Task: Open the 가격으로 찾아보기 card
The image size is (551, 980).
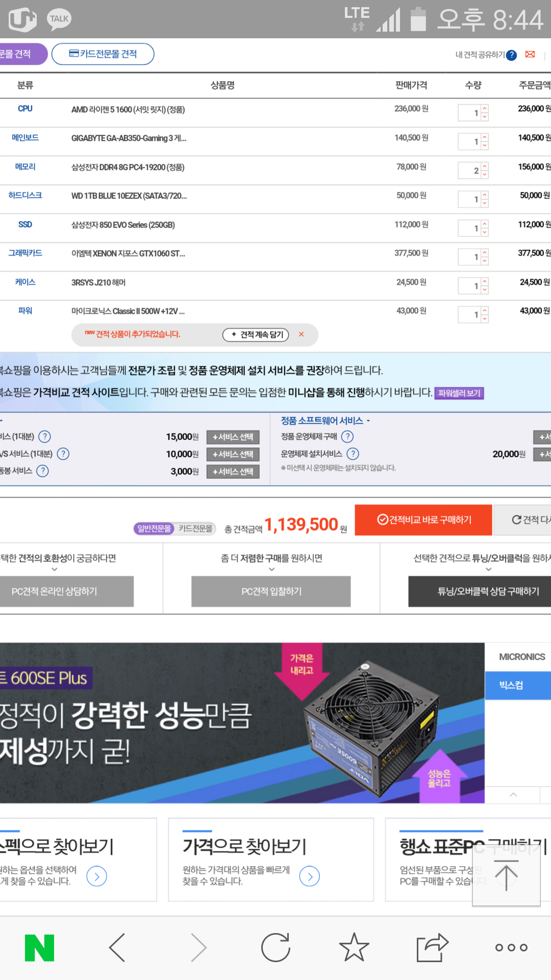Action: point(271,860)
